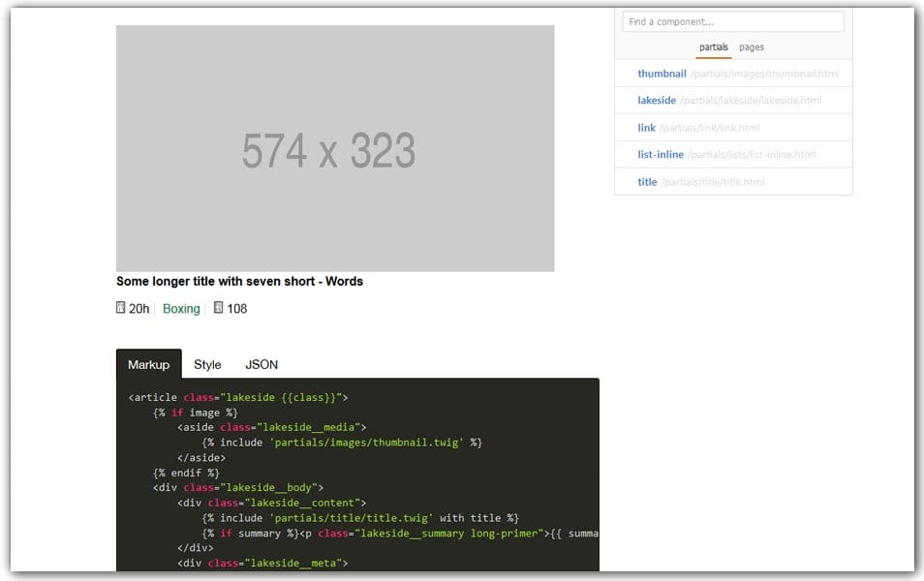The image size is (924, 581).
Task: Open the title component in the sidebar
Action: point(646,181)
